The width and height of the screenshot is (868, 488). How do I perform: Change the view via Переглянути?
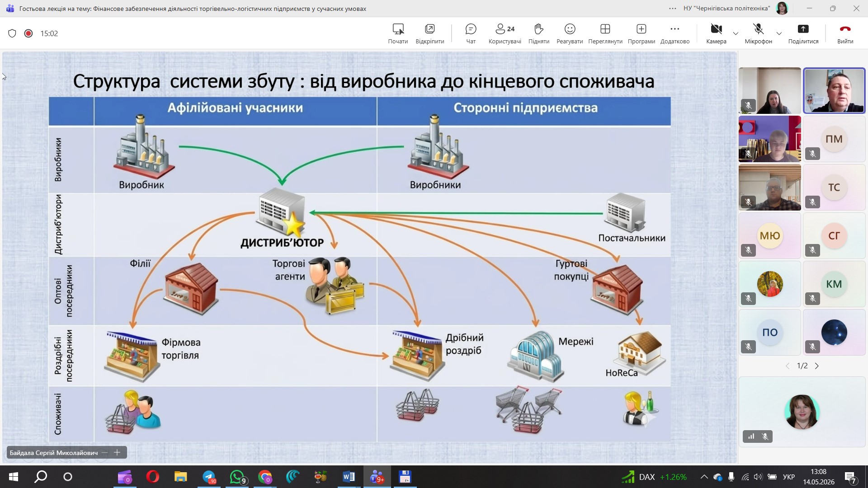coord(605,34)
